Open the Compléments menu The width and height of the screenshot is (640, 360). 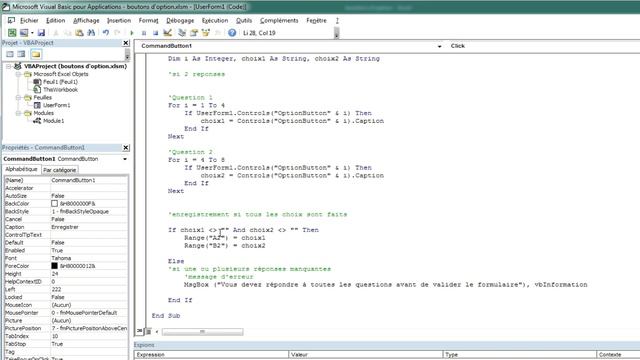click(x=279, y=20)
